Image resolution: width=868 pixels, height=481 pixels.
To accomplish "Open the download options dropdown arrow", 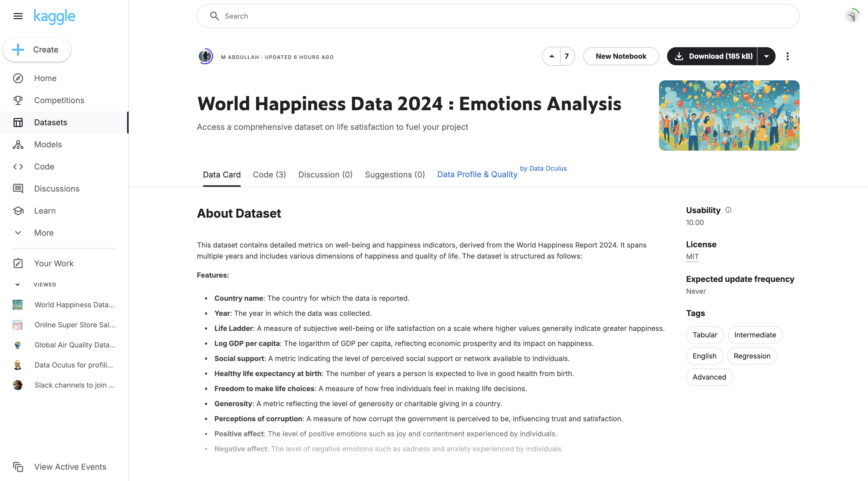I will coord(767,56).
